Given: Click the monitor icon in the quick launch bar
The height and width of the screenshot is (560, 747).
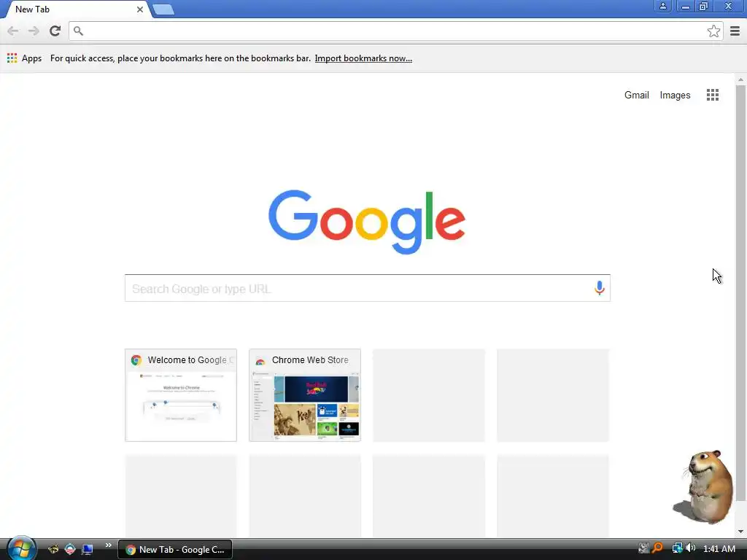Looking at the screenshot, I should tap(88, 549).
